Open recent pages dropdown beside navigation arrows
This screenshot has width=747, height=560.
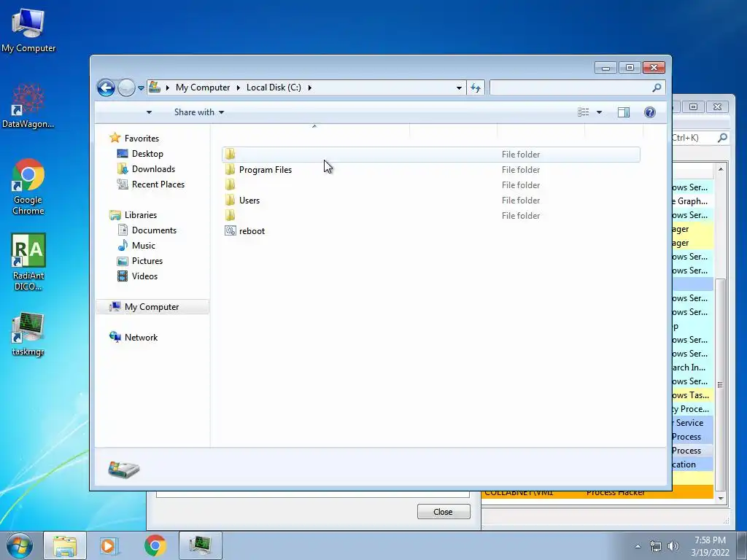click(141, 88)
